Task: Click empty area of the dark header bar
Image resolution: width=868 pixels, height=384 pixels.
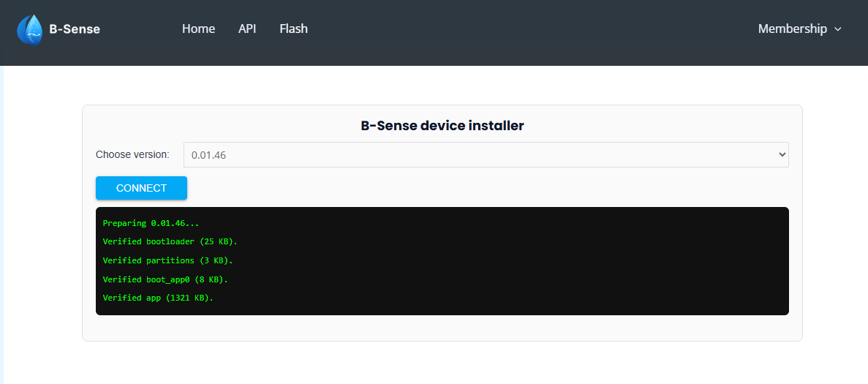Action: (512, 29)
